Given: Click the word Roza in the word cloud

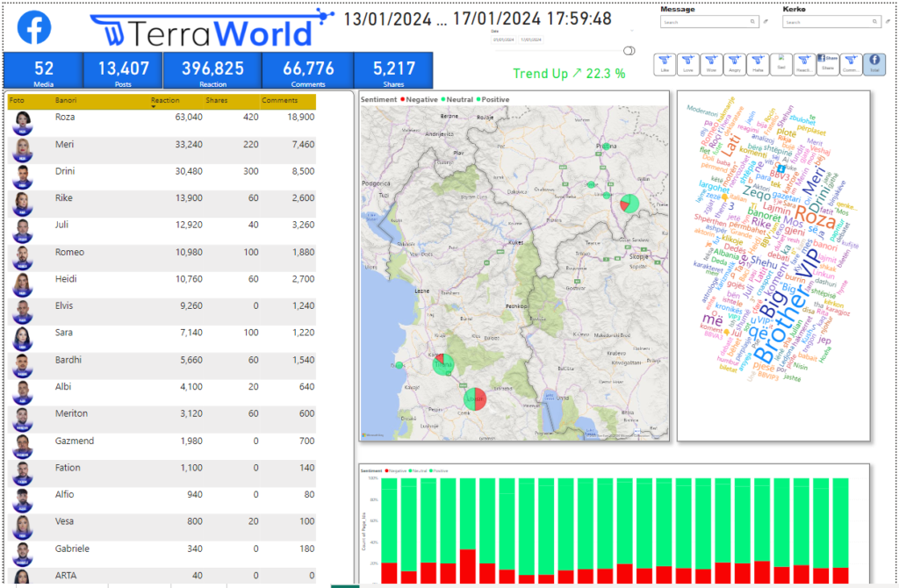Looking at the screenshot, I should (x=816, y=219).
